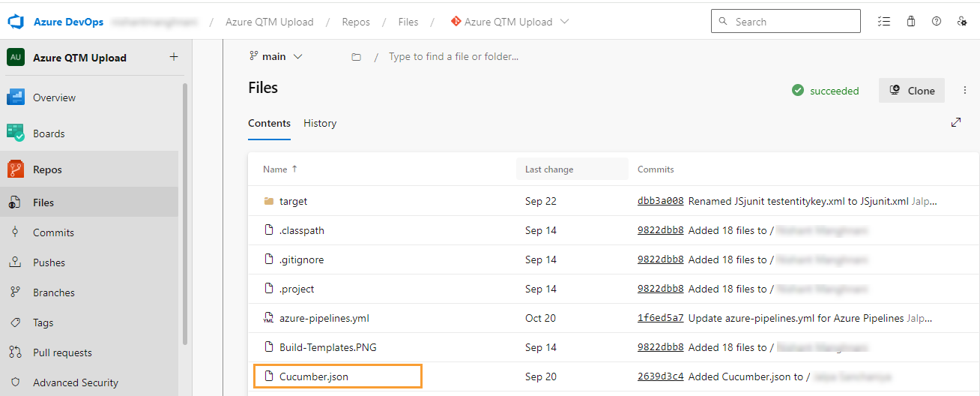Click the root folder icon in path bar
980x396 pixels.
[x=357, y=57]
